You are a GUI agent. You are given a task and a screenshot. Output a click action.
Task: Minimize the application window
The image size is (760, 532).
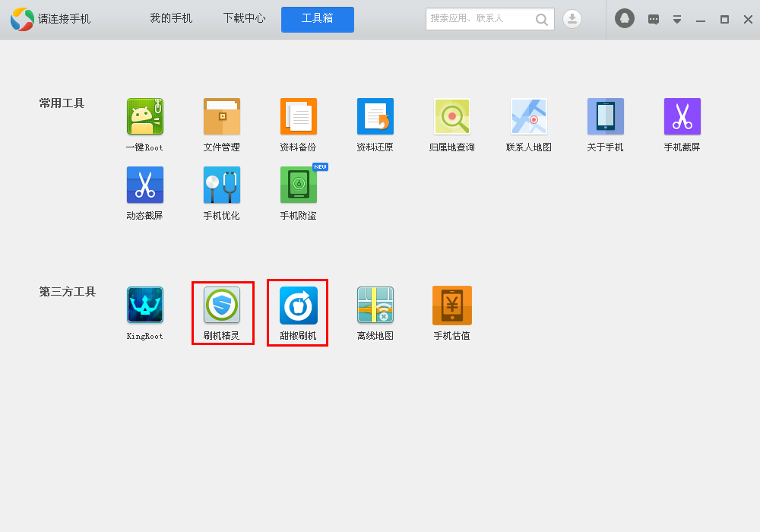coord(701,20)
